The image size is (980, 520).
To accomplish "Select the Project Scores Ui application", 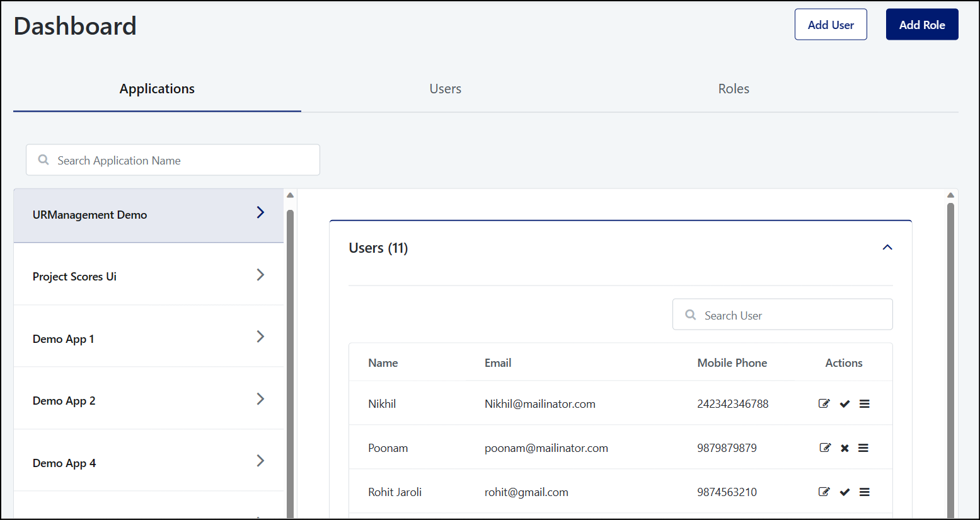I will coord(149,274).
